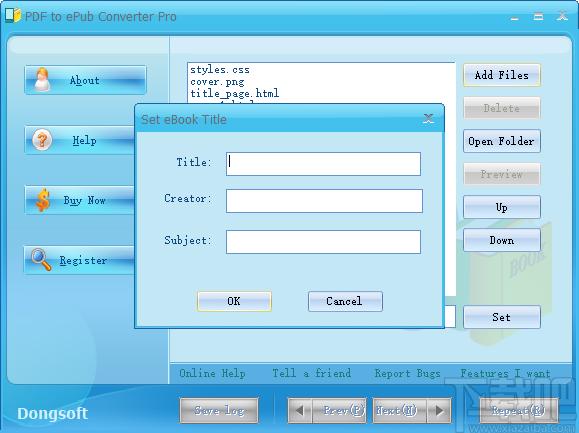Open the Help button label
579x433 pixels.
coord(85,140)
